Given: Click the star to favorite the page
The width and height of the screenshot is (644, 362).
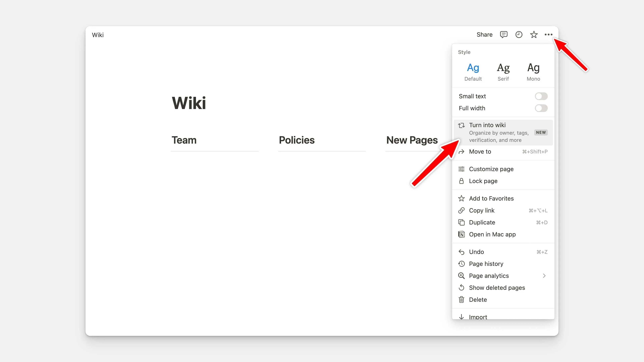Looking at the screenshot, I should click(x=534, y=35).
